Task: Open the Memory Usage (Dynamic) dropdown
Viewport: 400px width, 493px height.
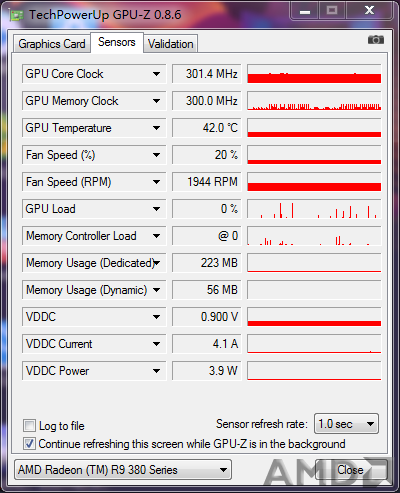Action: tap(156, 290)
